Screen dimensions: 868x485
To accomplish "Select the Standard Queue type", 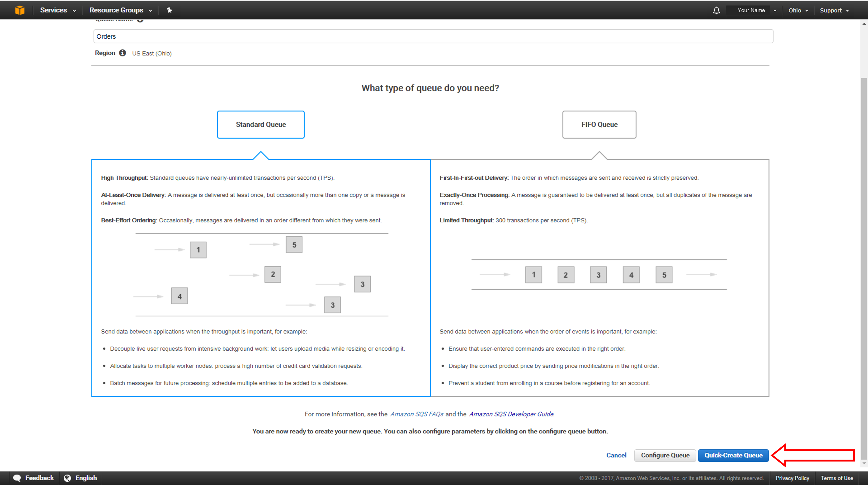I will [260, 124].
